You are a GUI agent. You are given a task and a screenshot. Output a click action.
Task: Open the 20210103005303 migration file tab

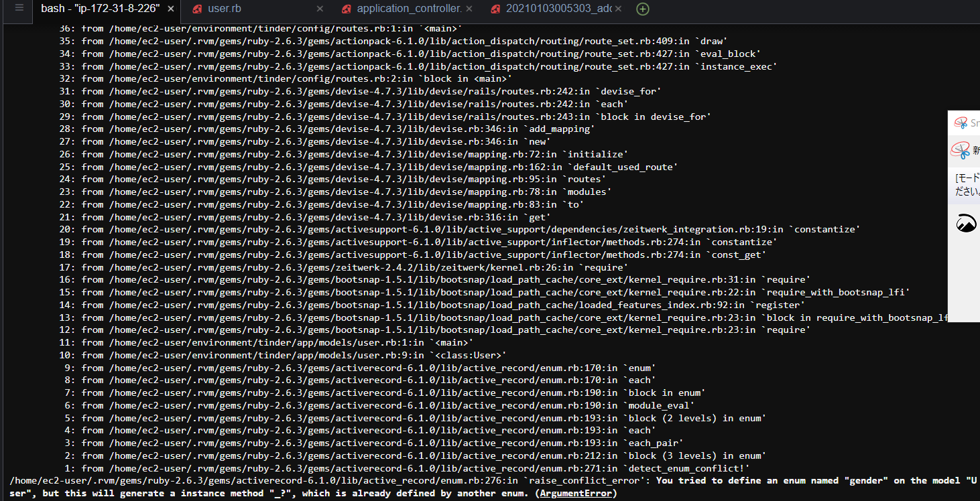pyautogui.click(x=558, y=9)
